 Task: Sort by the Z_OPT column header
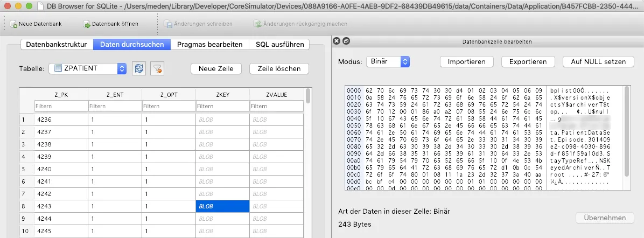click(x=169, y=95)
